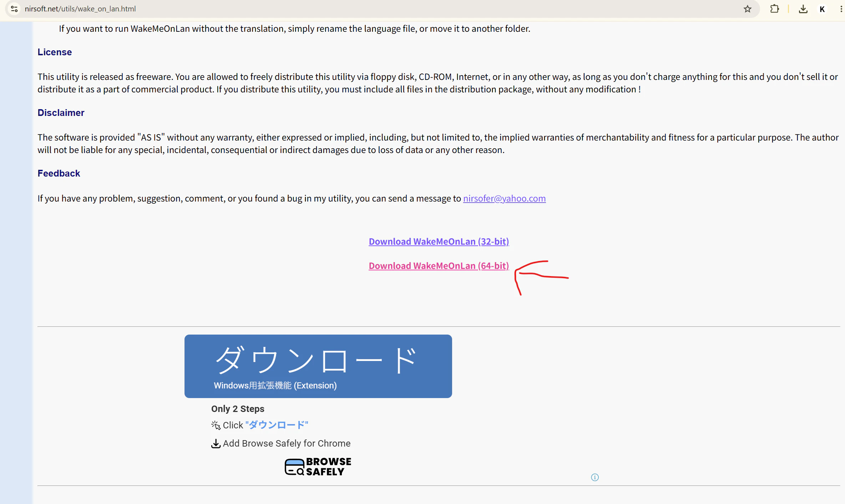This screenshot has height=504, width=845.
Task: Open the Downloads tray icon
Action: (803, 9)
